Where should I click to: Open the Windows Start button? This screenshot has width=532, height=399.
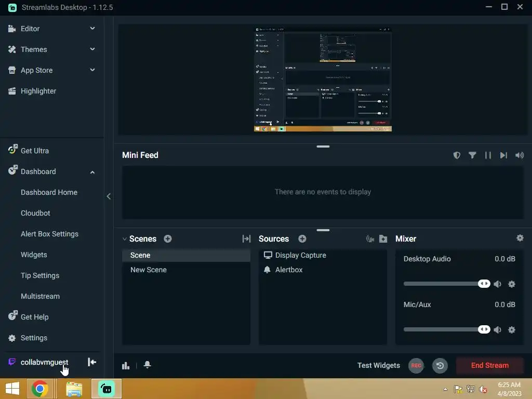12,389
